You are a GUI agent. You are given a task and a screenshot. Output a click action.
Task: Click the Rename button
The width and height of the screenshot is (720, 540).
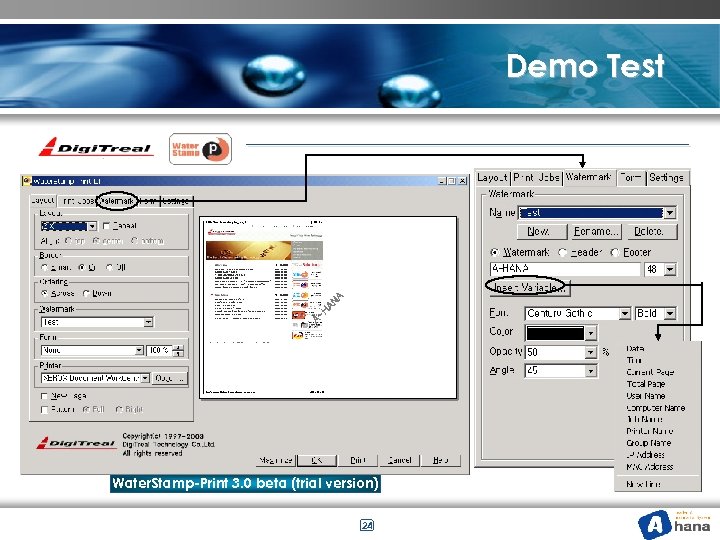coord(597,231)
